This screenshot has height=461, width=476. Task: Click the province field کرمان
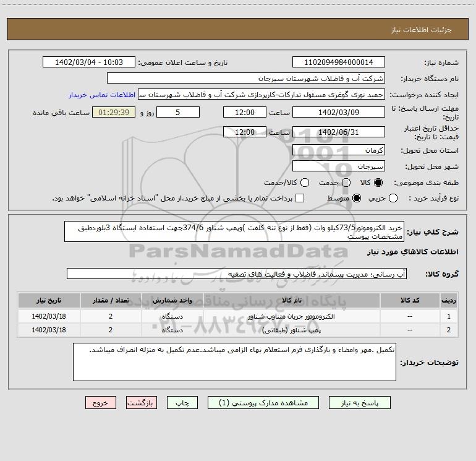pos(339,150)
